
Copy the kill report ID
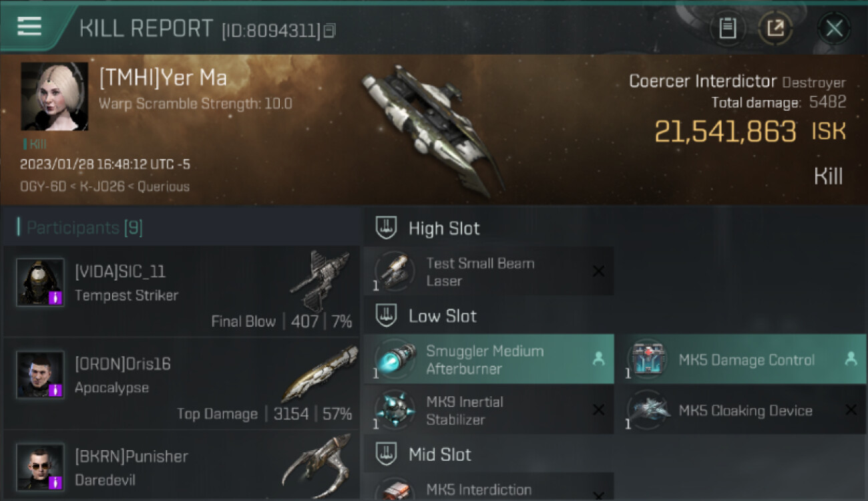point(331,31)
